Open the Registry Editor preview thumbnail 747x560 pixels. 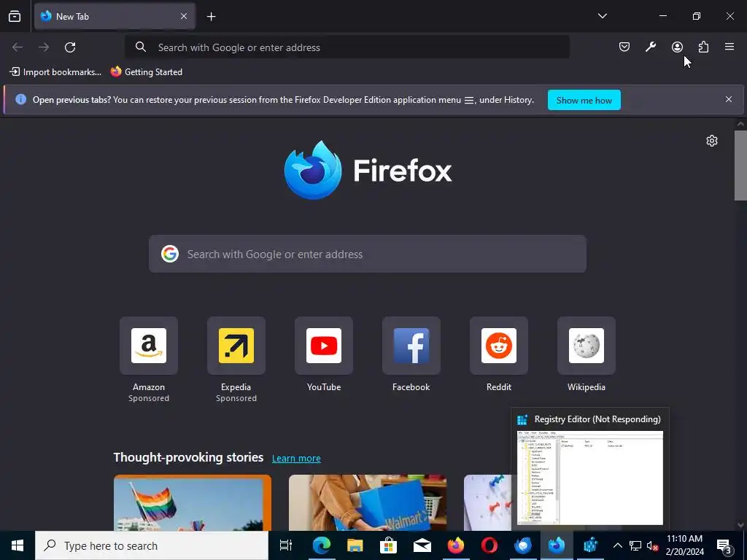[x=589, y=478]
